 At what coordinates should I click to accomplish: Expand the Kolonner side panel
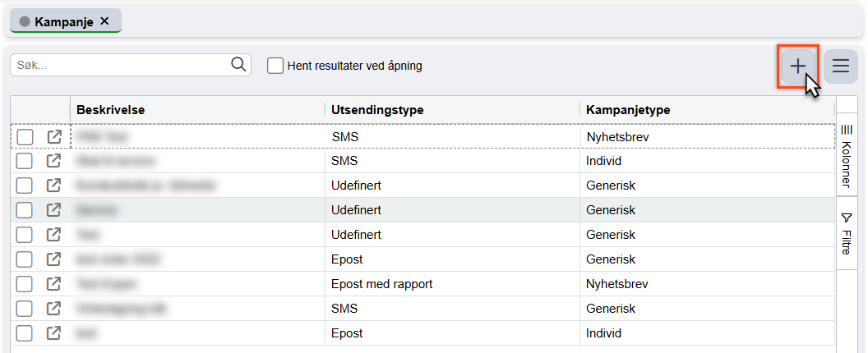[847, 157]
